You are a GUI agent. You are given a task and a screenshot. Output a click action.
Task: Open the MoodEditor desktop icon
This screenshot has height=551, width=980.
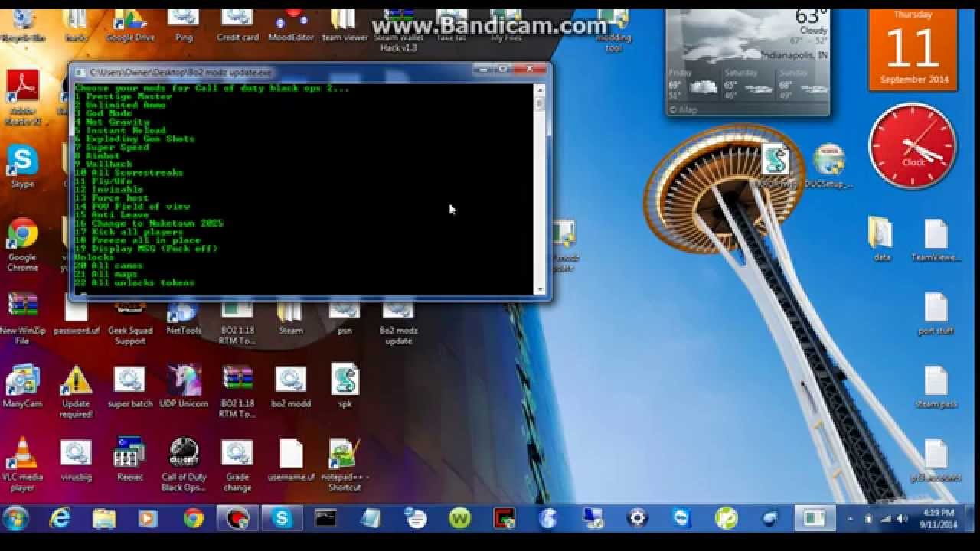click(x=292, y=25)
